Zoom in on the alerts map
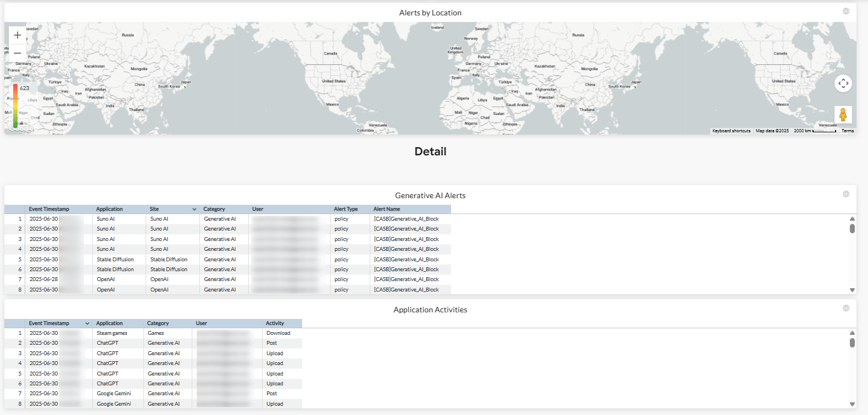 18,35
